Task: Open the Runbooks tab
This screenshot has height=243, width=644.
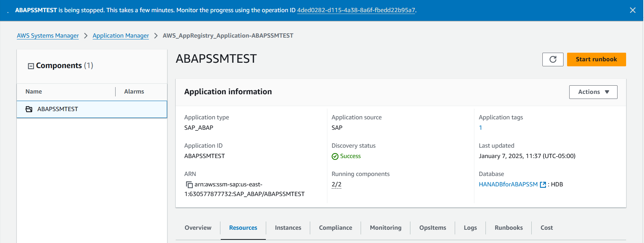Action: point(508,228)
